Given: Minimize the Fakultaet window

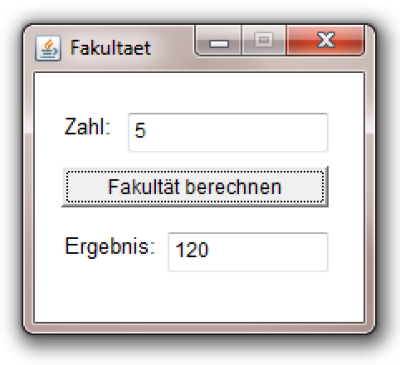Looking at the screenshot, I should [219, 40].
